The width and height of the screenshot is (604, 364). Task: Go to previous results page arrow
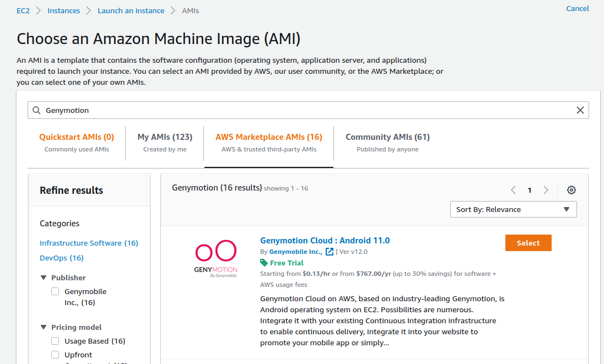point(513,190)
